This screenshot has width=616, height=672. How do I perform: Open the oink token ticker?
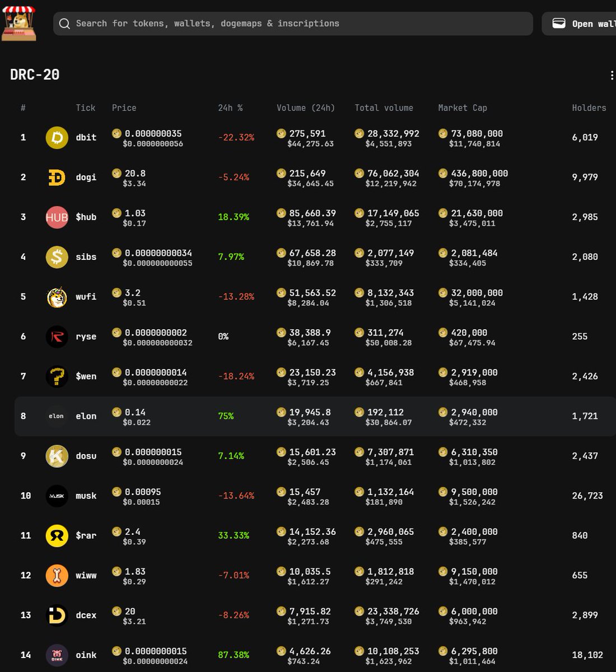[86, 655]
